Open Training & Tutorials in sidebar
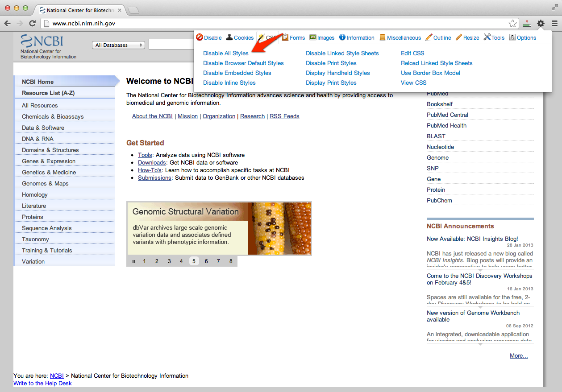 tap(64, 250)
